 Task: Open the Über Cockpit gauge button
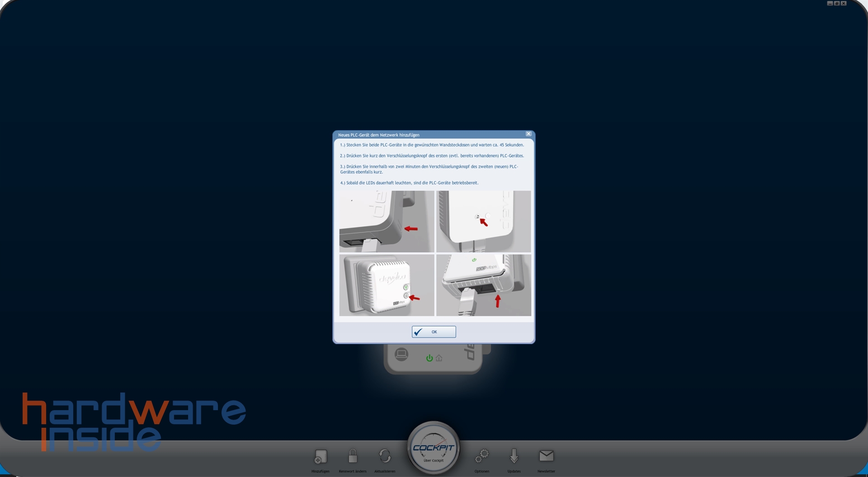pyautogui.click(x=434, y=449)
